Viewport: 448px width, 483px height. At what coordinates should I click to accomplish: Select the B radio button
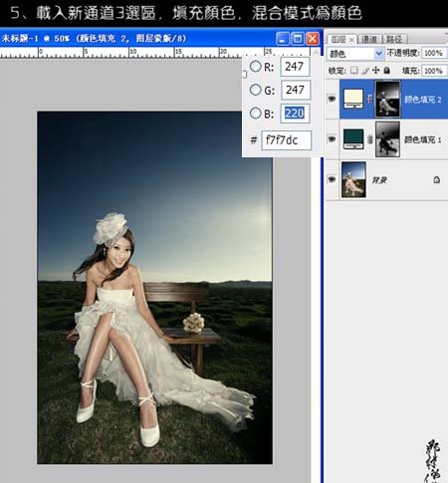(x=256, y=114)
